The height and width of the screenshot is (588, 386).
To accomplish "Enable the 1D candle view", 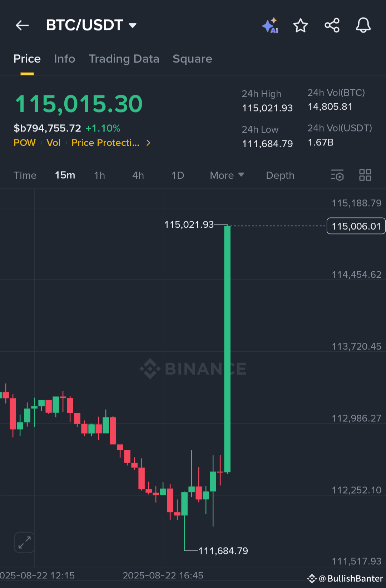I will 178,175.
